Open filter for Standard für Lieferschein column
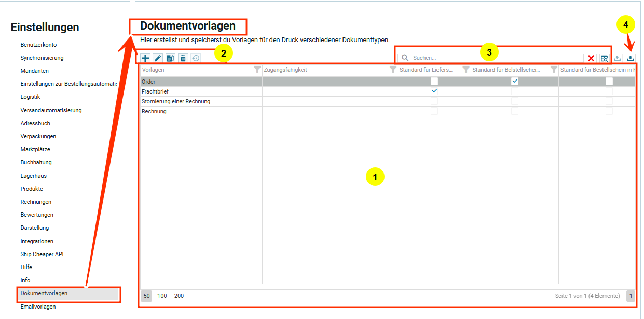This screenshot has width=644, height=319. coord(465,70)
